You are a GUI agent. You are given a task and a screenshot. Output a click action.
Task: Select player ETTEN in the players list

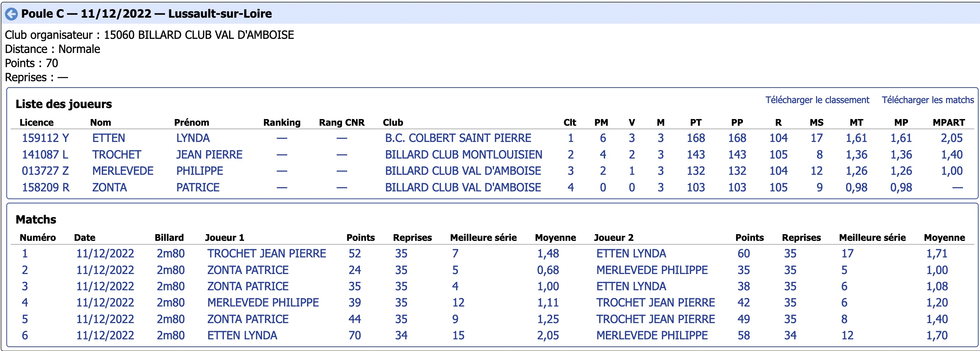pos(108,138)
